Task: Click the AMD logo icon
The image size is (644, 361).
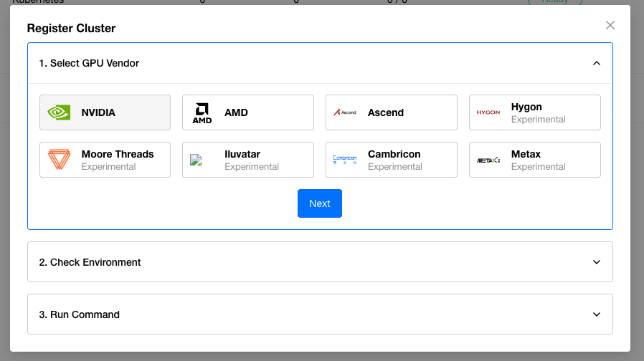Action: (x=202, y=112)
